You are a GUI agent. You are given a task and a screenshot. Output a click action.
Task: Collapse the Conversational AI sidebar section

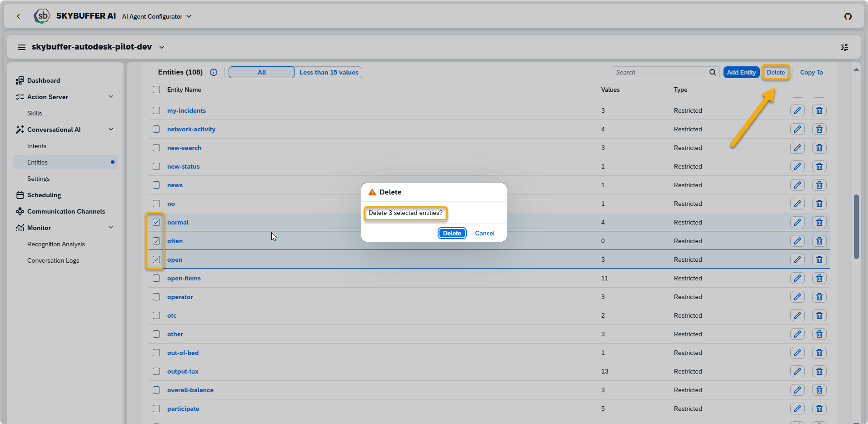click(x=111, y=130)
